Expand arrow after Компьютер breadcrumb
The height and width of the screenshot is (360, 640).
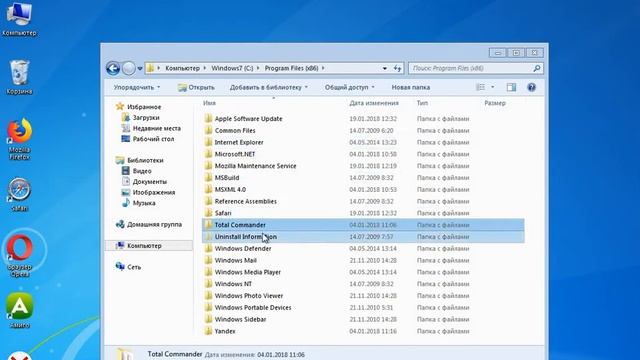[205, 68]
